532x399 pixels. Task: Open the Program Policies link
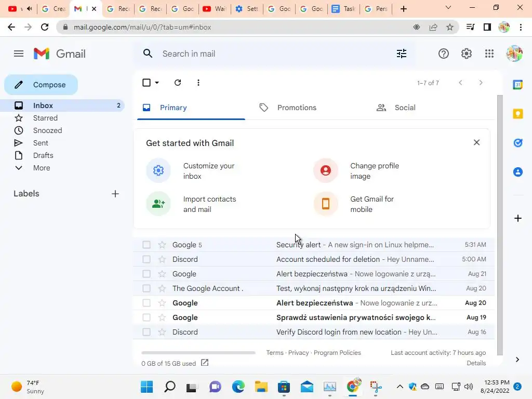337,353
